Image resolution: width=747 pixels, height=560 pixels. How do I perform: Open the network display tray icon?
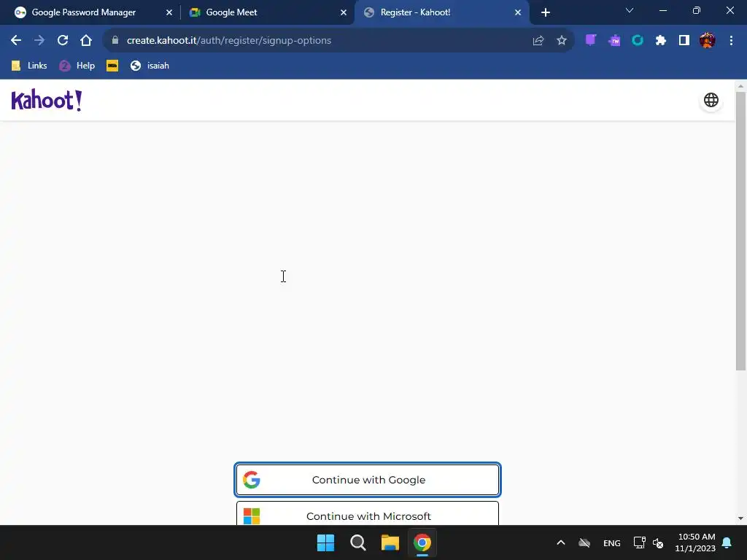pos(639,542)
